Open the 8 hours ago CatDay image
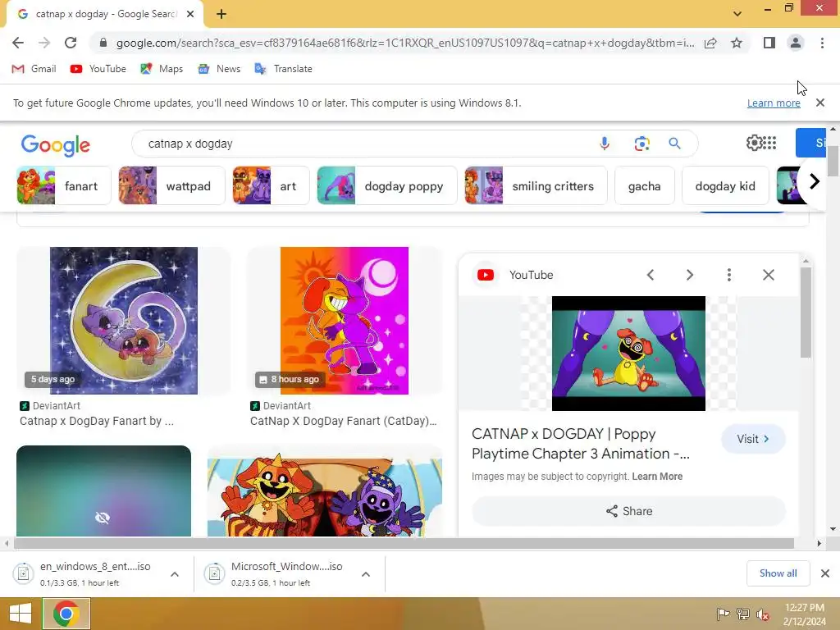 [x=345, y=321]
